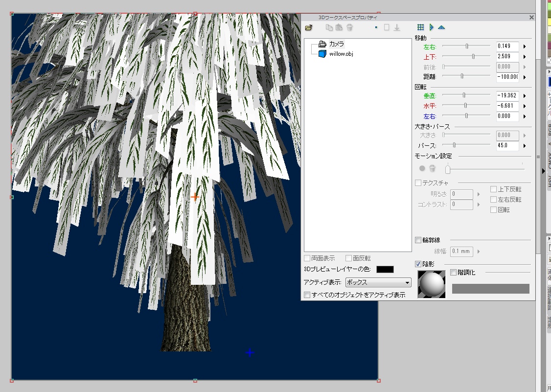Expand the arrow beside パース value 45.0

point(525,146)
